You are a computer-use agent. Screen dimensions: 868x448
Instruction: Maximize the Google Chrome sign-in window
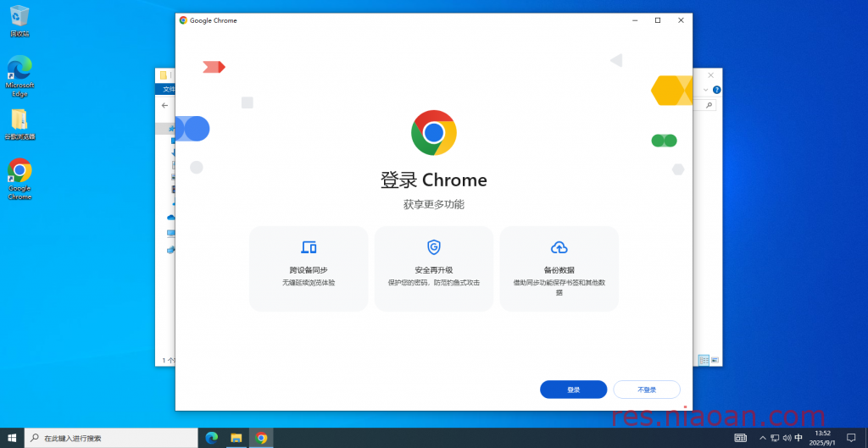[658, 20]
